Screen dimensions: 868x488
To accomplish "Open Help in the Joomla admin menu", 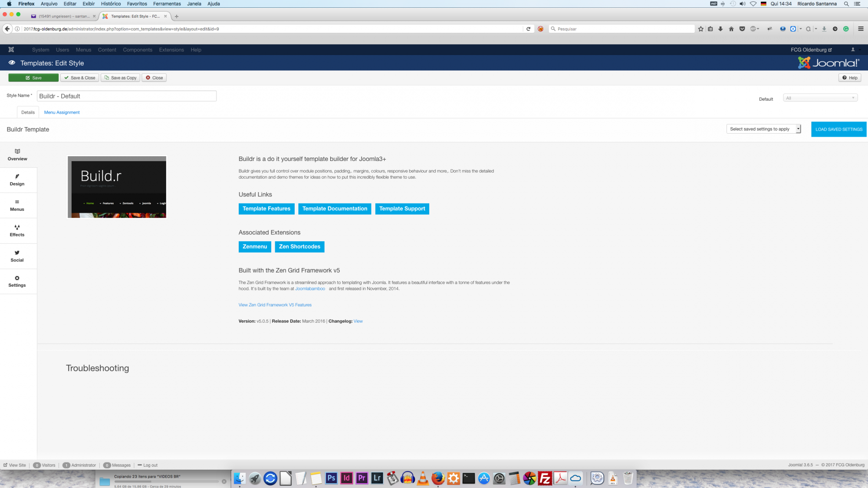I will 196,50.
